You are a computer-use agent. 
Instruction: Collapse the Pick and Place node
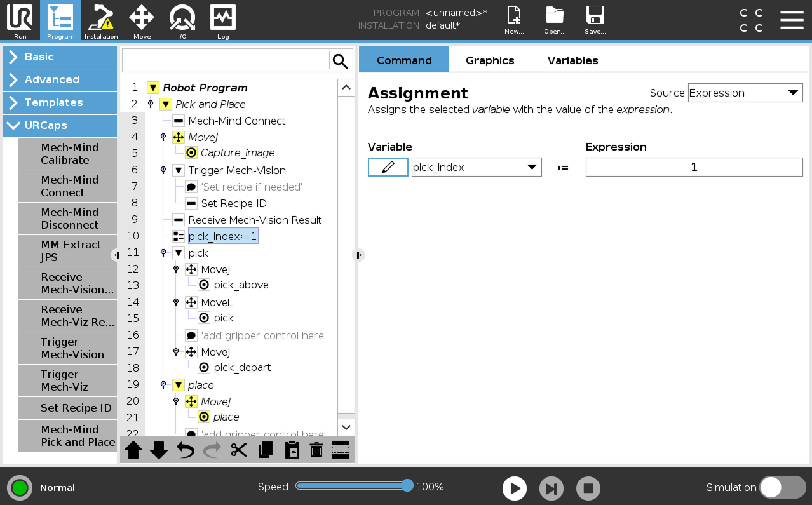coord(166,104)
